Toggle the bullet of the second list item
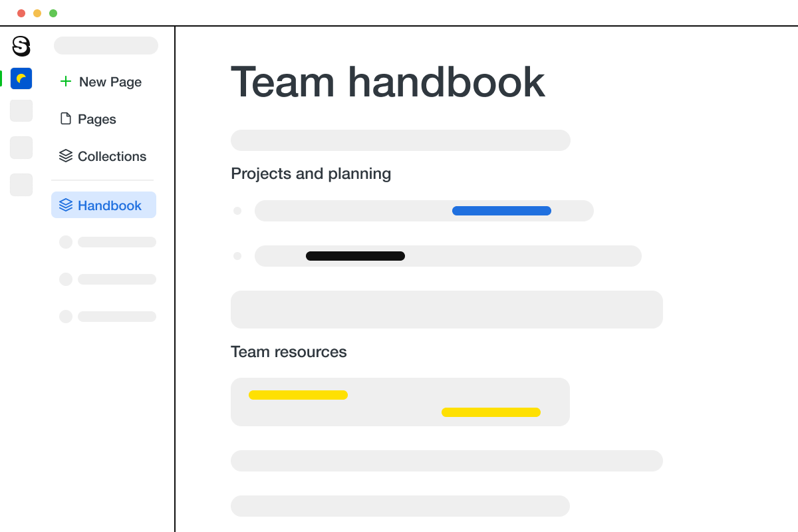798x532 pixels. [237, 255]
